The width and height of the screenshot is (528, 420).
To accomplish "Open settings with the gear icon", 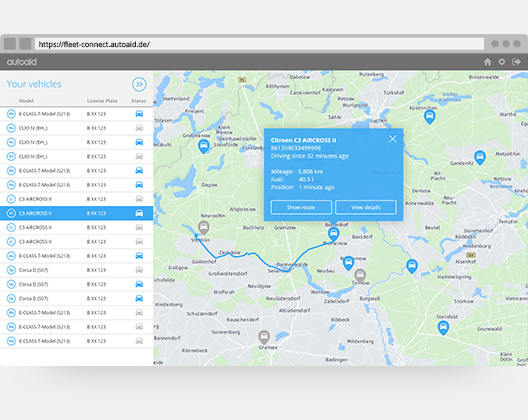I will [x=502, y=62].
